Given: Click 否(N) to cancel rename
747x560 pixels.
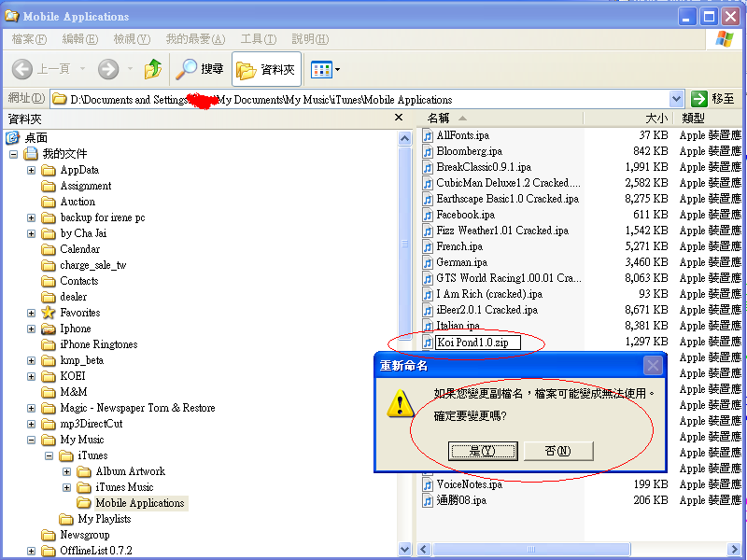Looking at the screenshot, I should pyautogui.click(x=558, y=451).
